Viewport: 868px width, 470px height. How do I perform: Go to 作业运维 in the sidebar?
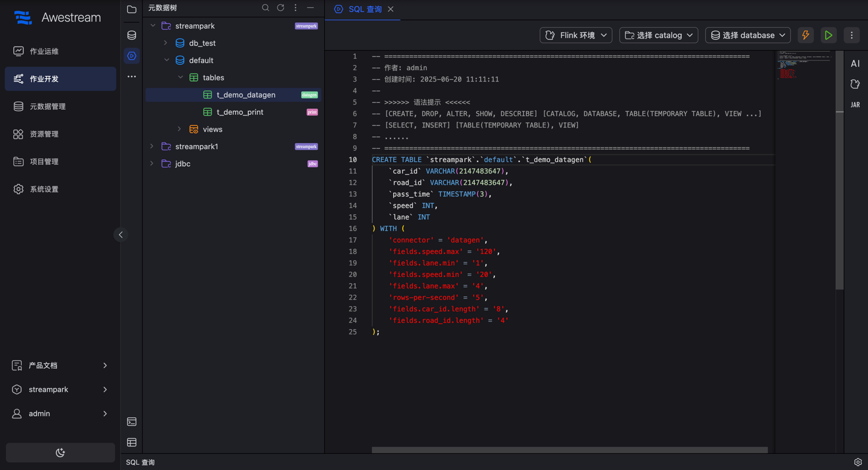44,51
